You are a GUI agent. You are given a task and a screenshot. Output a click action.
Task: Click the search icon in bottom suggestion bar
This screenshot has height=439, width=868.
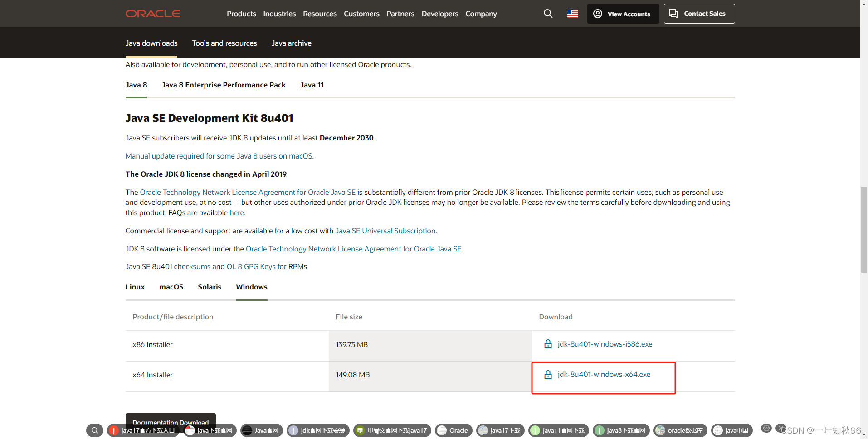coord(94,430)
